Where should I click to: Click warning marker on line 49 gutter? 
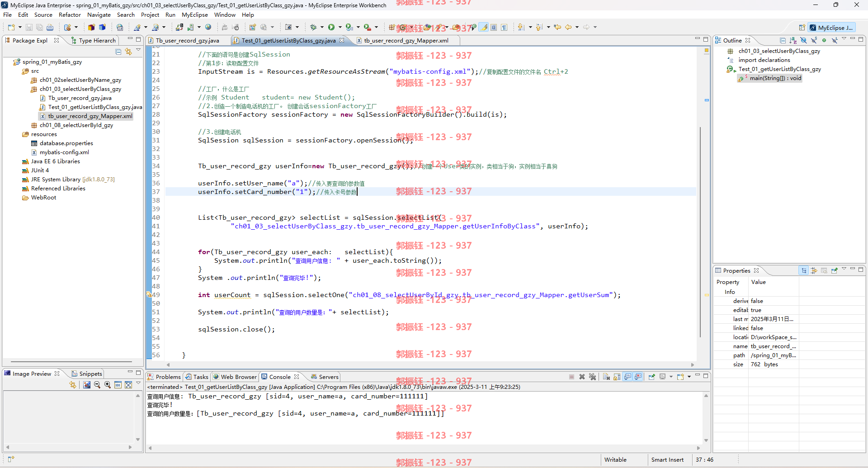click(149, 295)
